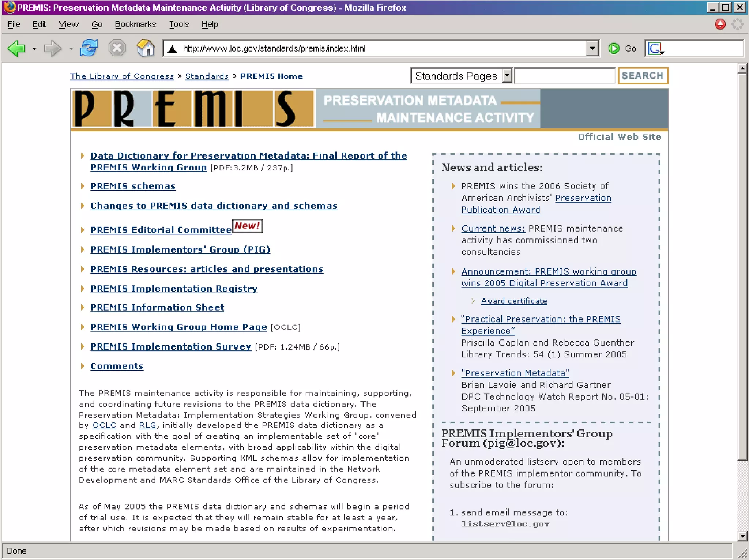Open the Standards breadcrumb link
Image resolution: width=749 pixels, height=560 pixels.
[x=207, y=76]
